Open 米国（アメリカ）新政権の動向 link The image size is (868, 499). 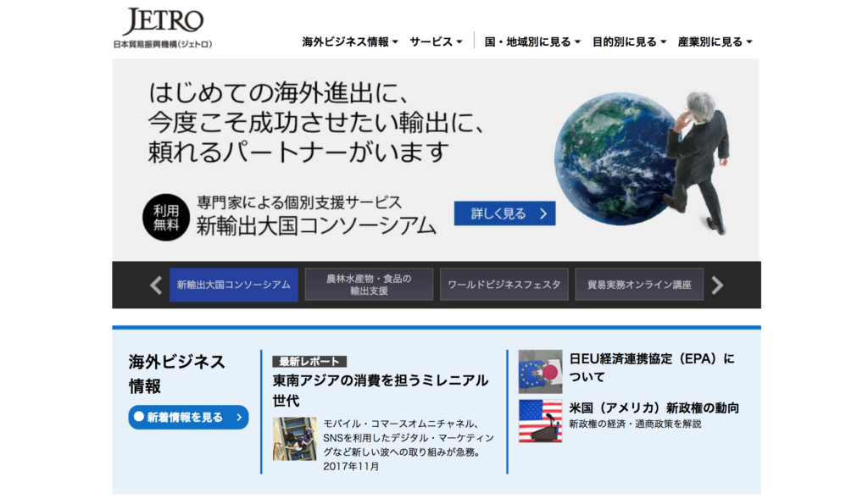point(654,408)
